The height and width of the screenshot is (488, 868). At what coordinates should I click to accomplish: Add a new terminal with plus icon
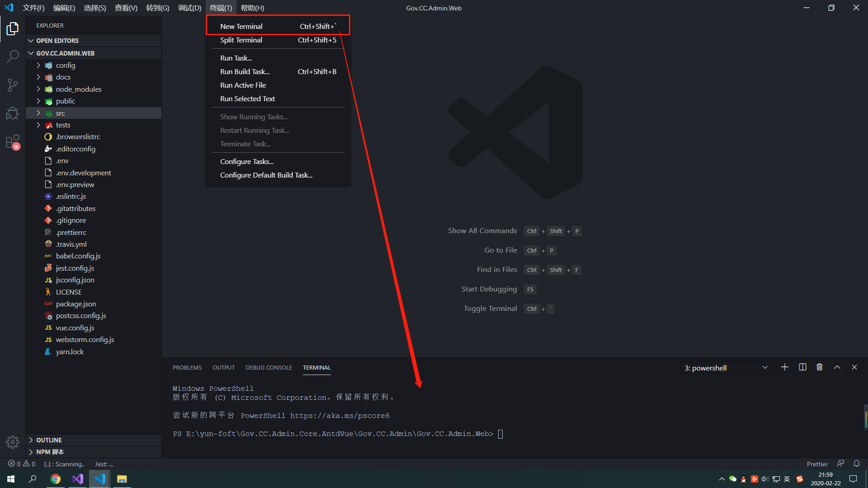tap(785, 367)
